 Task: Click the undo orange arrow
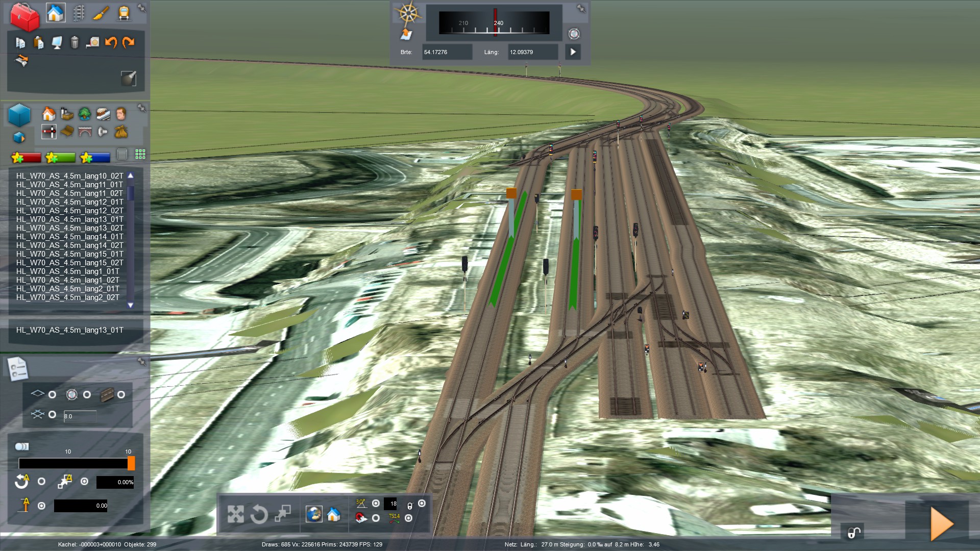click(x=111, y=42)
